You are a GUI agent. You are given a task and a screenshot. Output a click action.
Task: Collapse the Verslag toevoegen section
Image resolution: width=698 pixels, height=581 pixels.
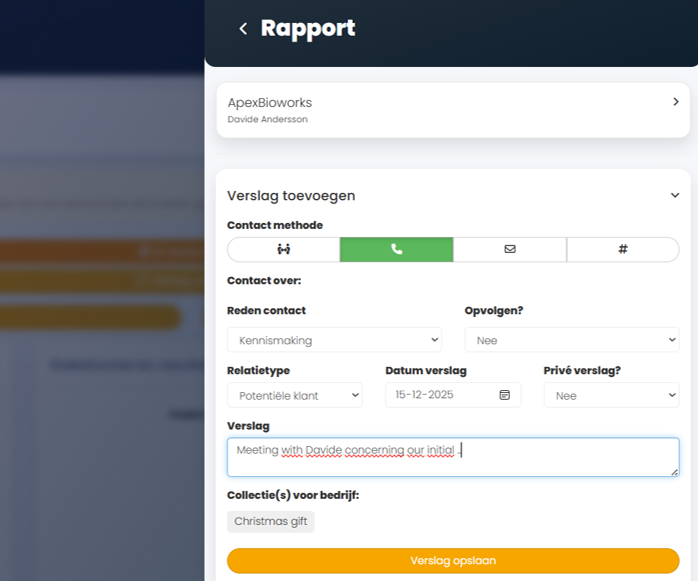tap(675, 195)
